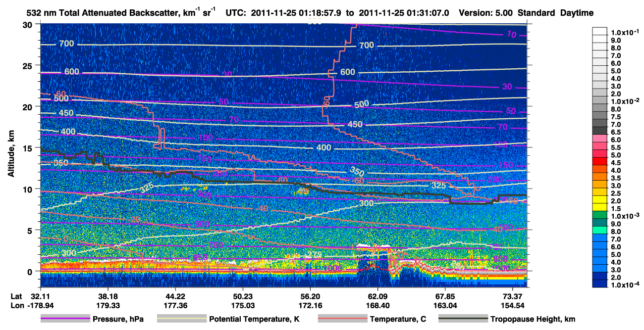Click the salmon Temperature legend line sample
Viewport: 644px width, 330px height.
click(x=342, y=319)
